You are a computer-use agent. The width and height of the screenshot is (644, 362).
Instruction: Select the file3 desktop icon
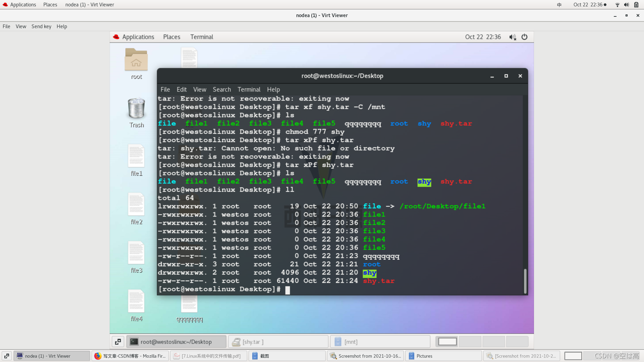coord(136,254)
